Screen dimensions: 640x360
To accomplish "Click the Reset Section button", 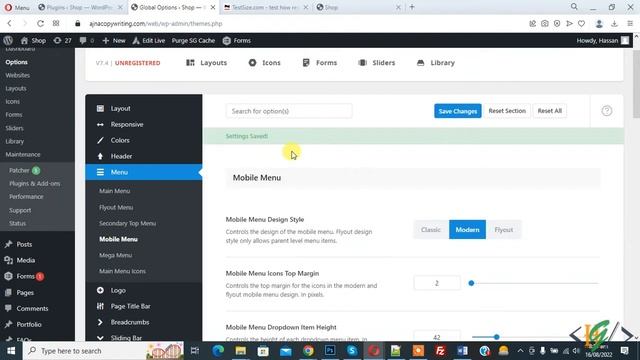I will click(507, 111).
